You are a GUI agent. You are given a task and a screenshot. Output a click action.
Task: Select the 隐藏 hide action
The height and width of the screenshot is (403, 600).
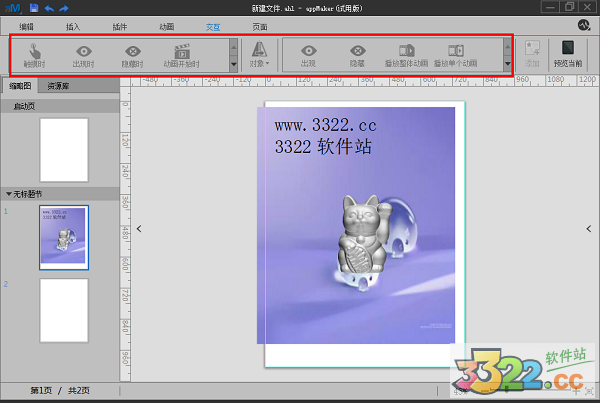[x=358, y=54]
